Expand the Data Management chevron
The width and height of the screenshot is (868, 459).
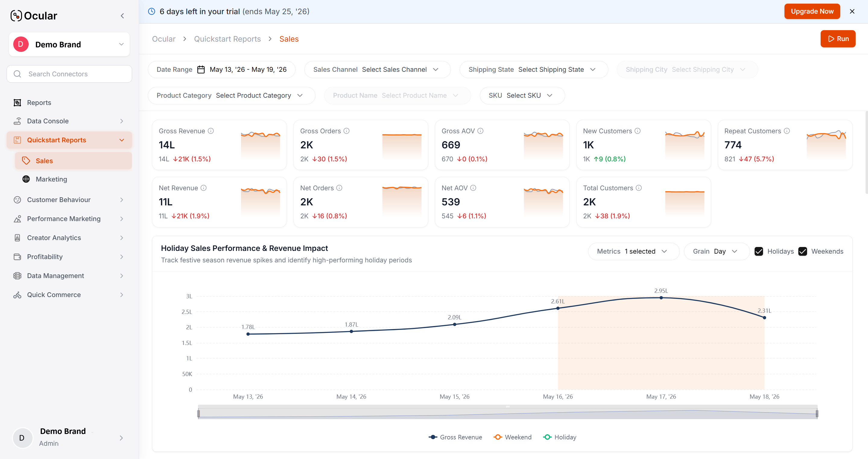(x=122, y=276)
